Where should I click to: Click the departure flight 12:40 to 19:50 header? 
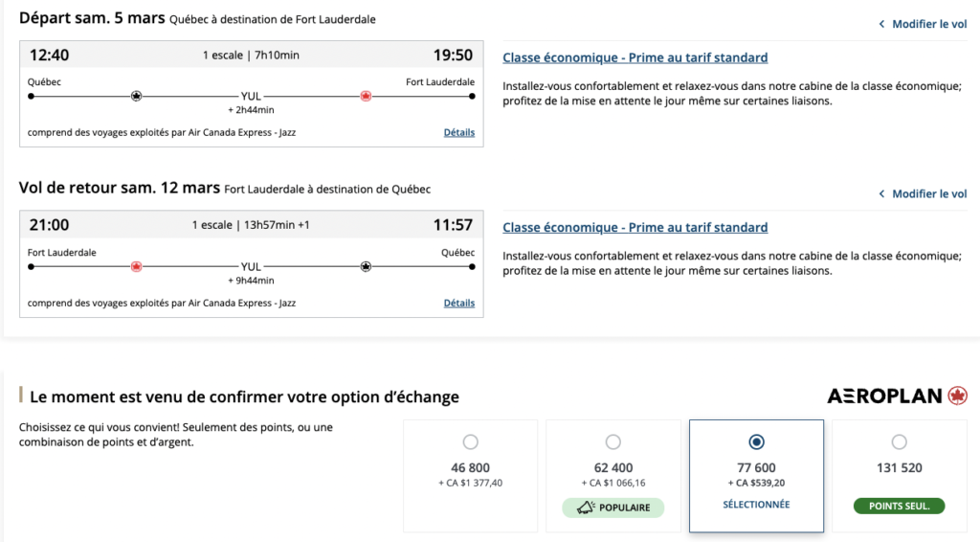click(x=251, y=56)
